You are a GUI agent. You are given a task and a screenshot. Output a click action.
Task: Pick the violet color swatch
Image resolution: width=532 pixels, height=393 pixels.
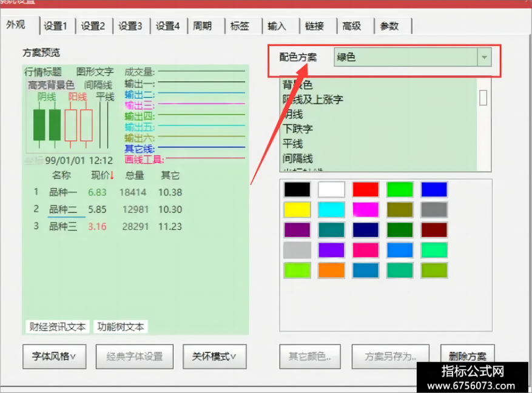[331, 250]
